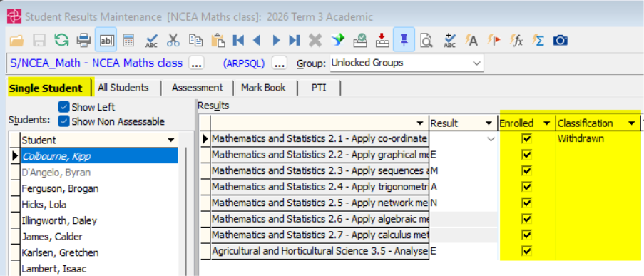
Task: Click the Withdrawn classification cell
Action: (598, 138)
